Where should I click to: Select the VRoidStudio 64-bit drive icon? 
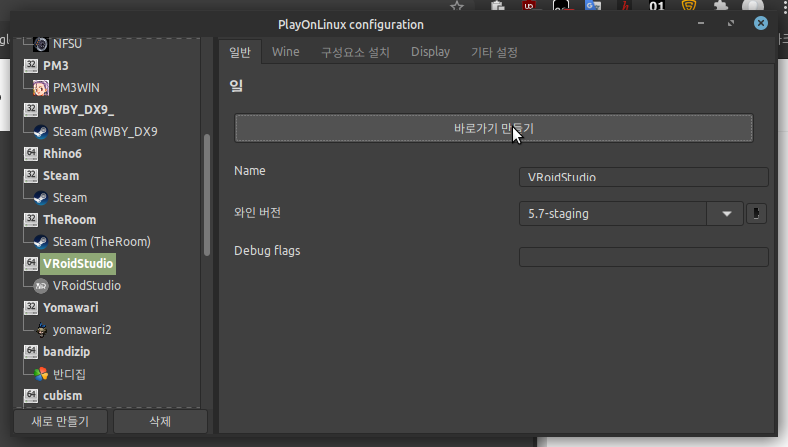click(31, 263)
